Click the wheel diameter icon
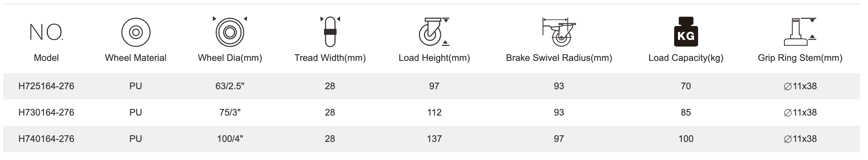 (230, 32)
